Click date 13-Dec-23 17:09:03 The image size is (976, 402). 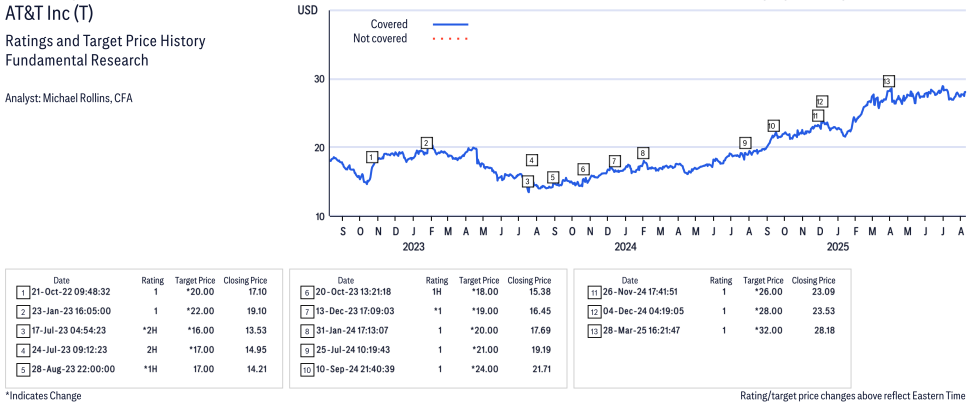pos(355,311)
